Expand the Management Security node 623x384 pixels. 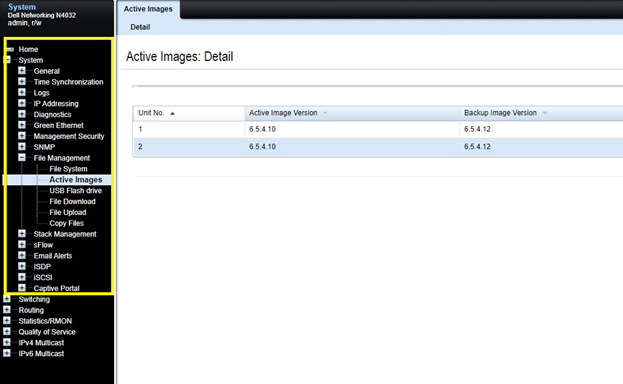click(x=22, y=136)
